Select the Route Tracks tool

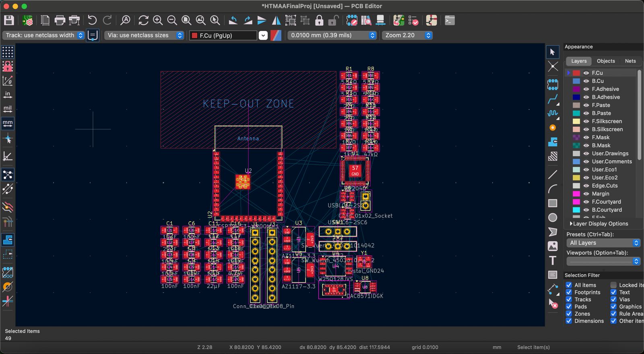click(553, 99)
